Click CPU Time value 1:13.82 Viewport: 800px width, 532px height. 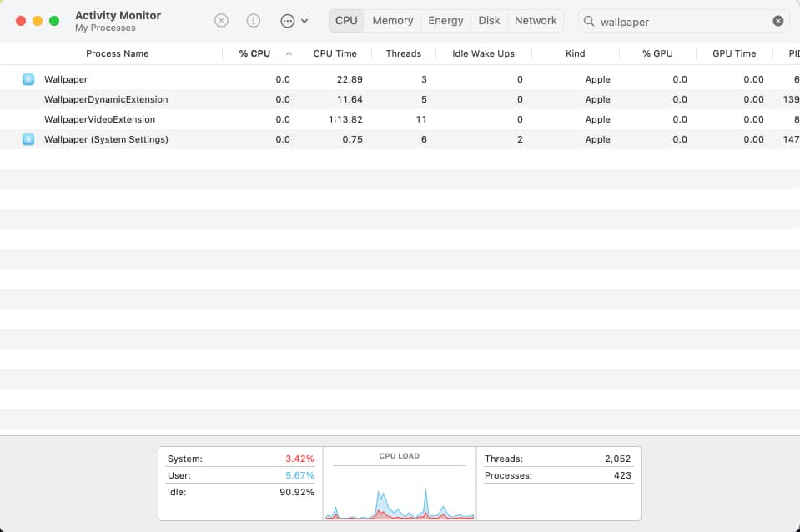click(x=345, y=119)
